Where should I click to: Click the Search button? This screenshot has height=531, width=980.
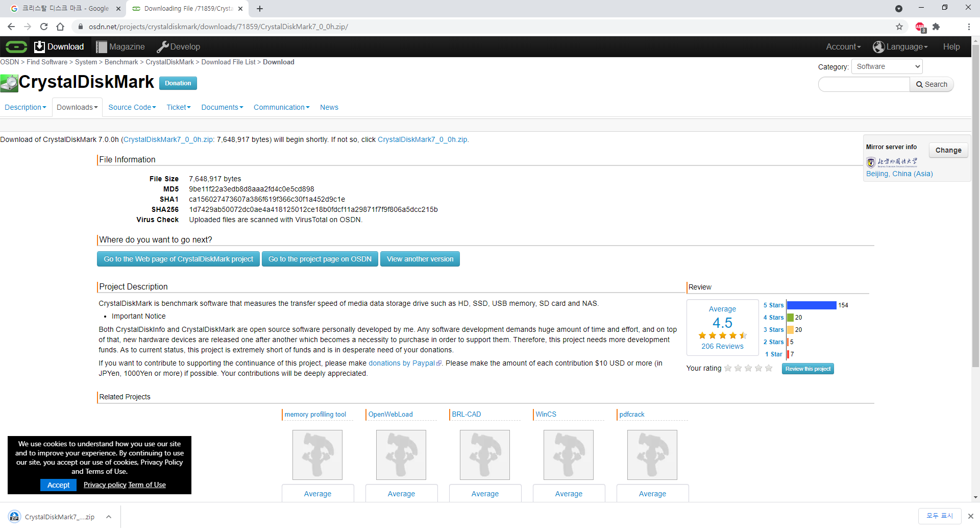[x=932, y=84]
